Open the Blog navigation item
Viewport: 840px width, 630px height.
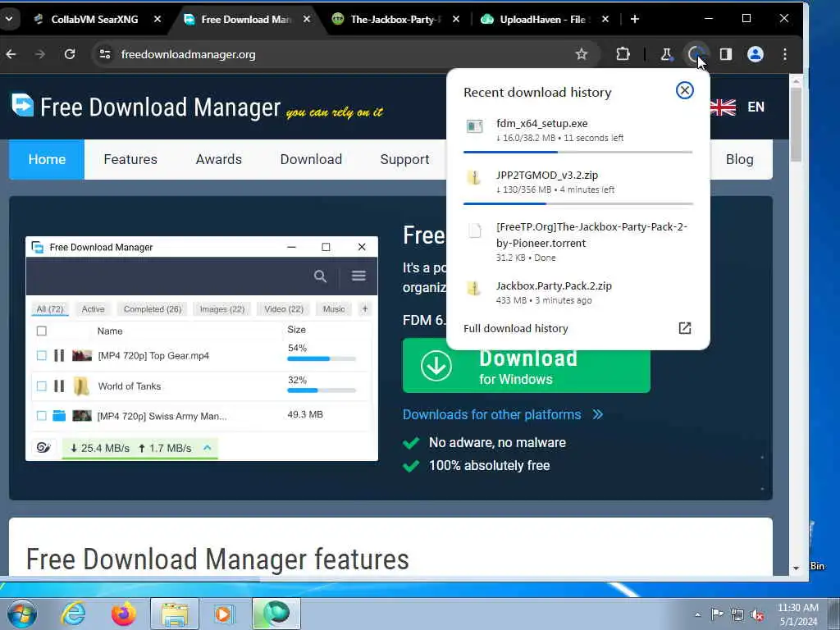click(739, 159)
